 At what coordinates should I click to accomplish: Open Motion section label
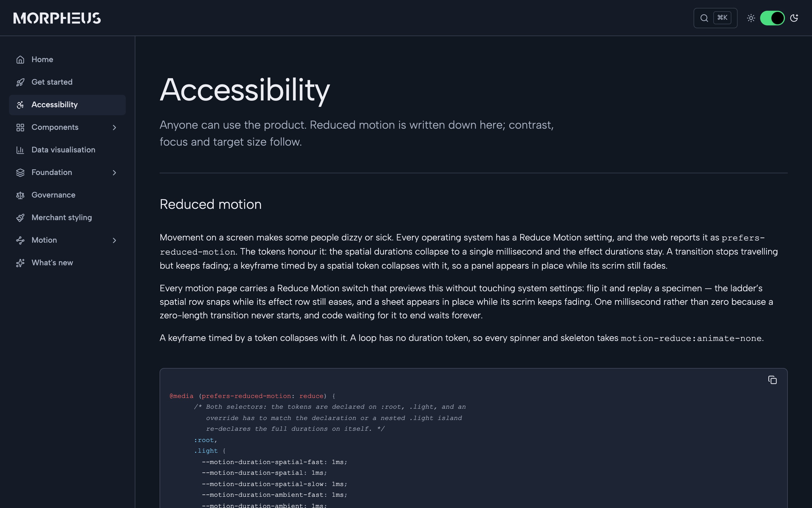click(x=44, y=240)
